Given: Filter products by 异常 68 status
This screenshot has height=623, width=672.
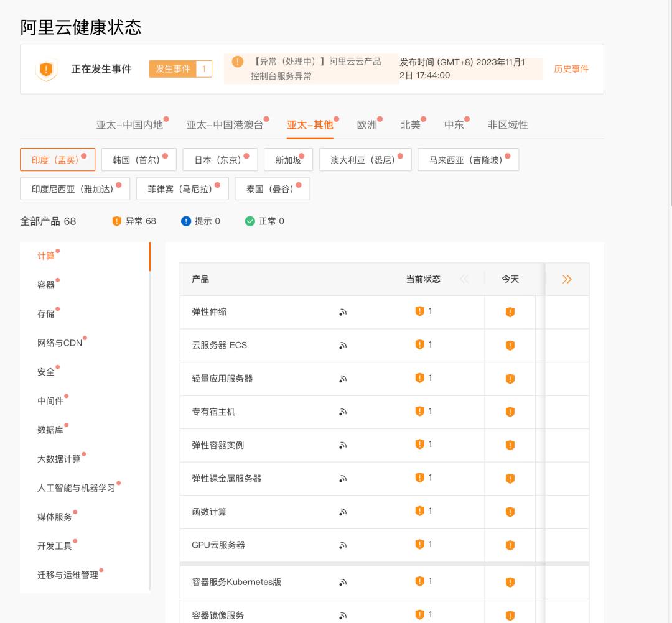Looking at the screenshot, I should click(x=134, y=221).
